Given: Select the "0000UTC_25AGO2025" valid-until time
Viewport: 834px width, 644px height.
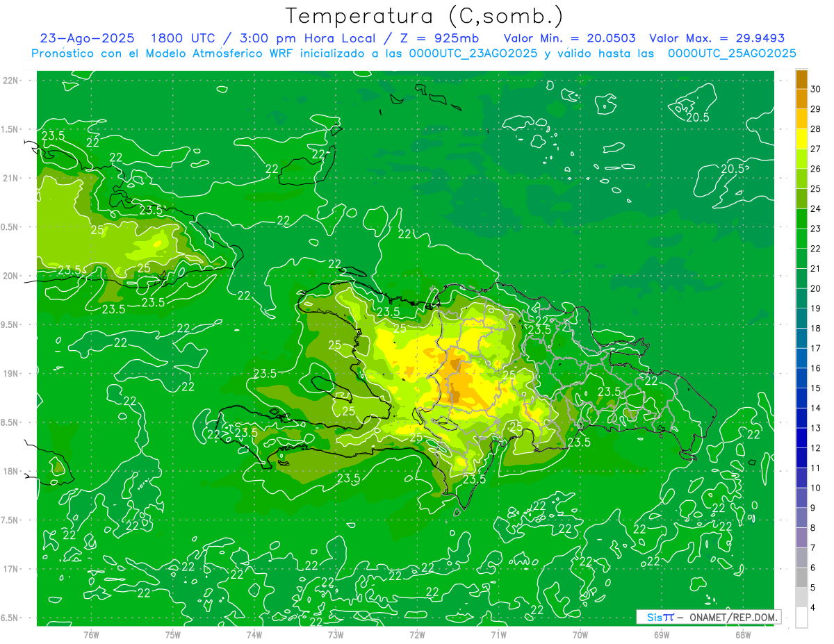Looking at the screenshot, I should click(732, 53).
